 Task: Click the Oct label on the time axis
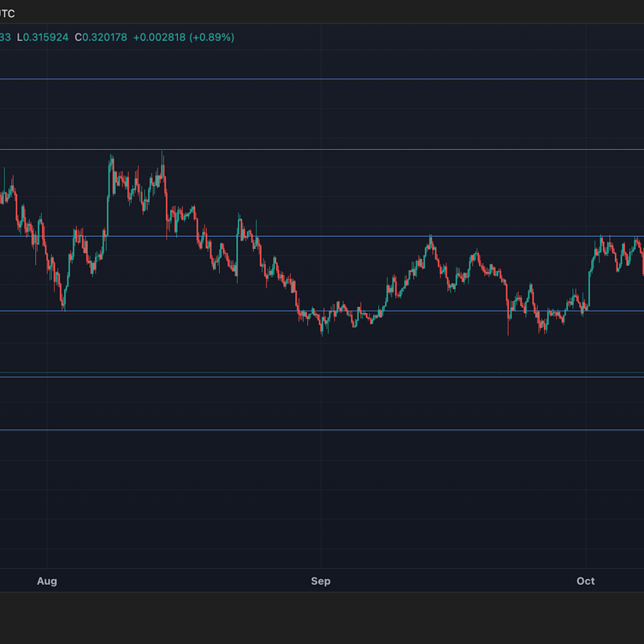(x=585, y=581)
